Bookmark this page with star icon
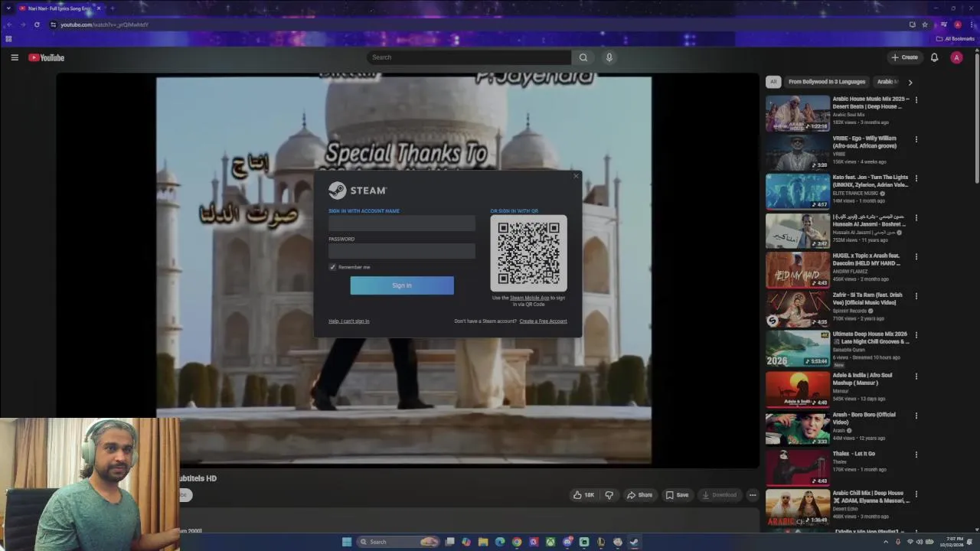The image size is (980, 551). click(x=925, y=24)
